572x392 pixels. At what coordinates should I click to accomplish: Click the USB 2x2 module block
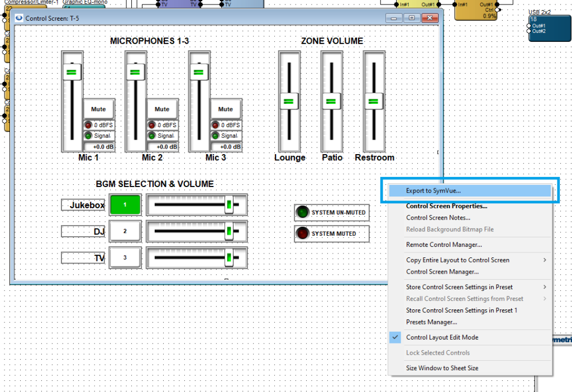point(546,26)
